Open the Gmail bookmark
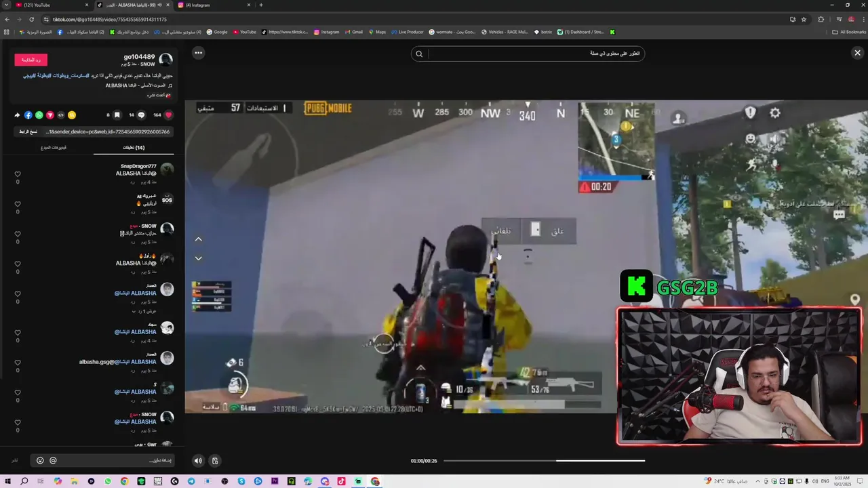This screenshot has height=488, width=868. click(354, 32)
